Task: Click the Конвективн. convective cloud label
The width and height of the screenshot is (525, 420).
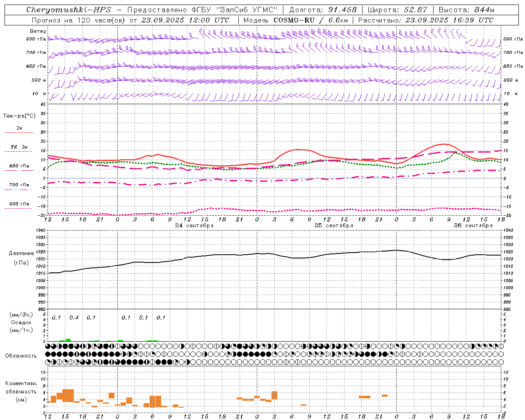Action: pyautogui.click(x=21, y=383)
